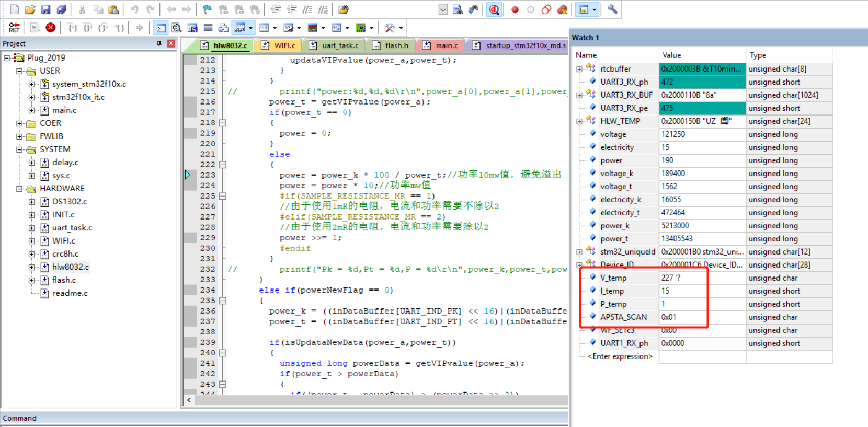868x427 pixels.
Task: Open a file using the toolbar folder icon
Action: 30,9
